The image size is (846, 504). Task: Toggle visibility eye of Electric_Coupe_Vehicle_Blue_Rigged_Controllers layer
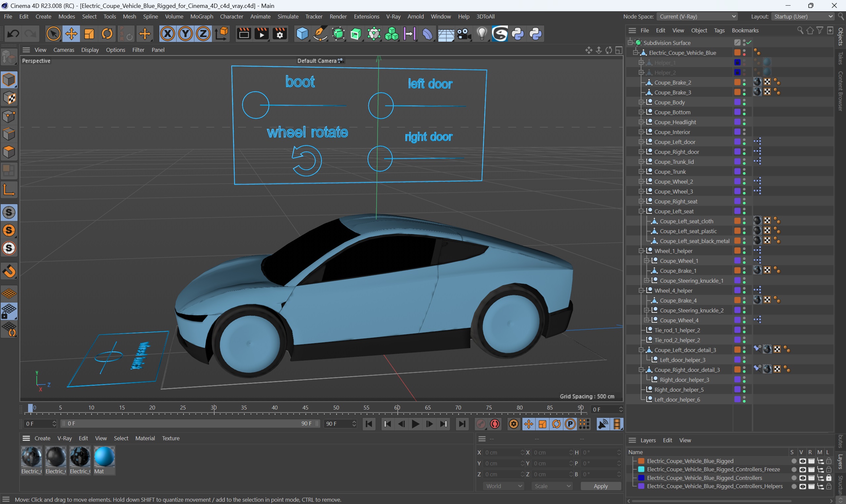coord(802,478)
